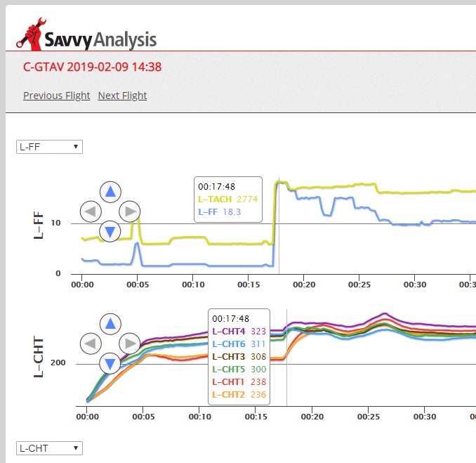Go to Next Flight
This screenshot has width=476, height=463.
point(122,96)
